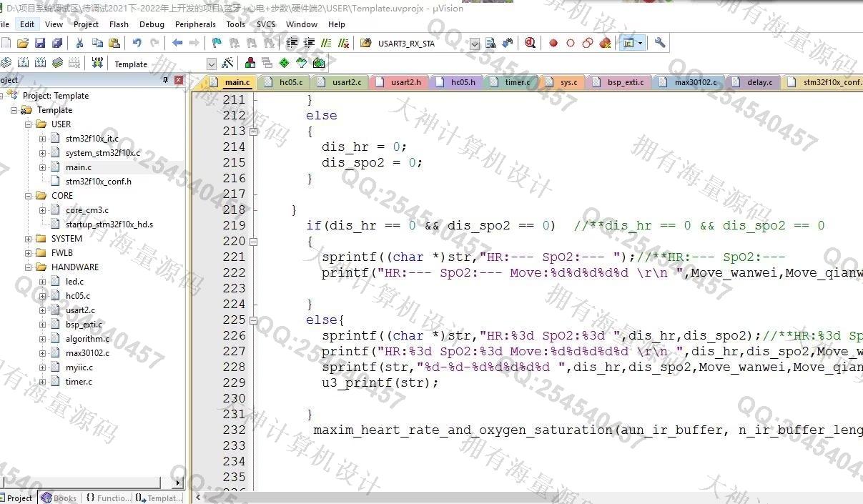Comment out the selected code
Image resolution: width=863 pixels, height=504 pixels.
326,43
